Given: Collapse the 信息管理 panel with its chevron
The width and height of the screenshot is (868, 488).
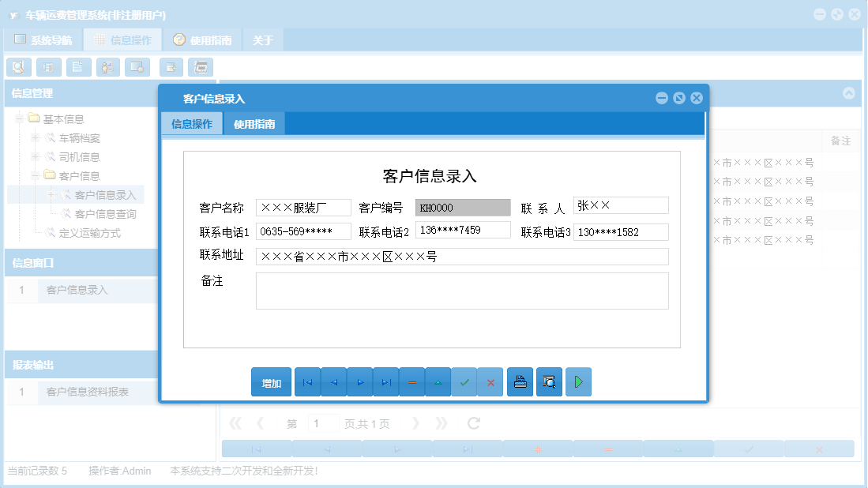Looking at the screenshot, I should tap(851, 93).
